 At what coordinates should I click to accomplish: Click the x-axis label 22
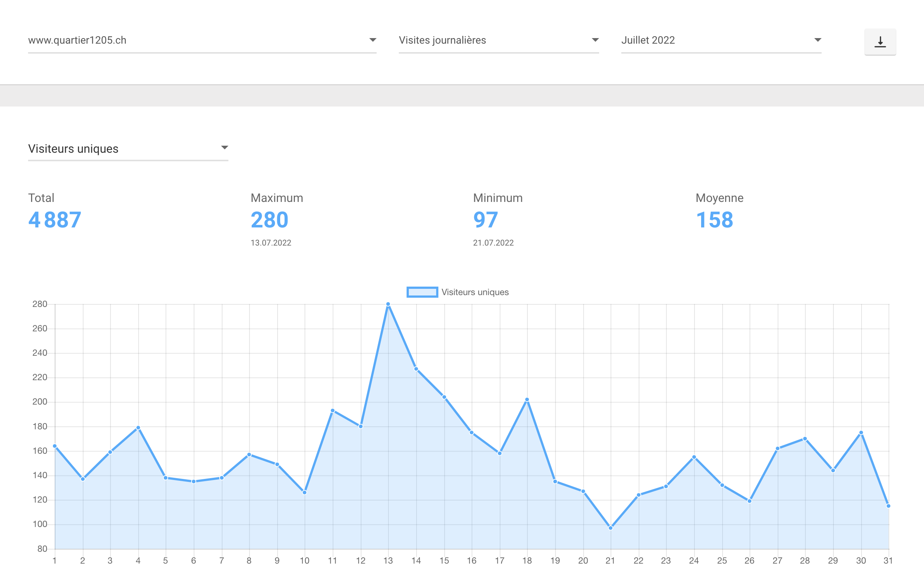(638, 561)
